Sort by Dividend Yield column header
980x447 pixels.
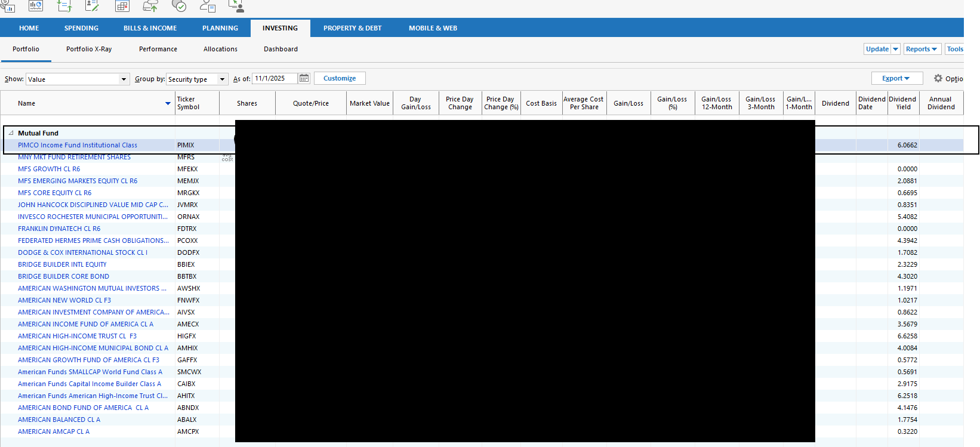click(903, 103)
